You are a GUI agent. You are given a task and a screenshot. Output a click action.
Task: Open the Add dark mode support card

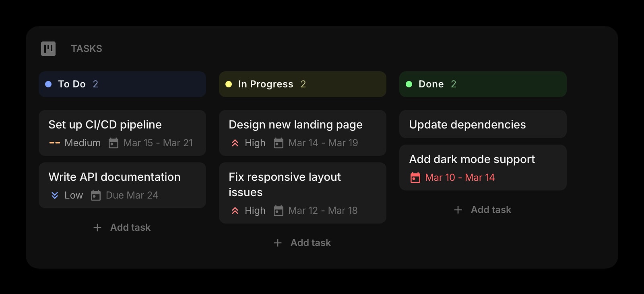pyautogui.click(x=483, y=168)
